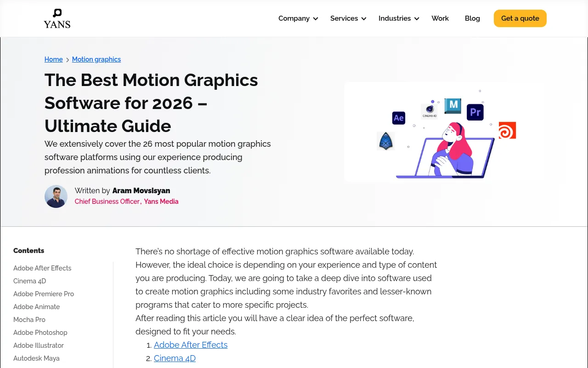Click the Chief Business Officer text

[x=107, y=201]
